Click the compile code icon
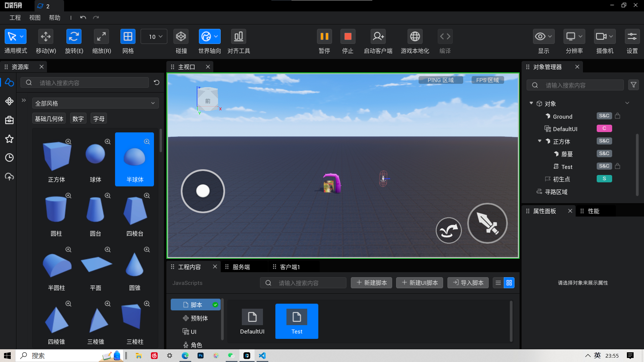This screenshot has height=362, width=644. [445, 37]
